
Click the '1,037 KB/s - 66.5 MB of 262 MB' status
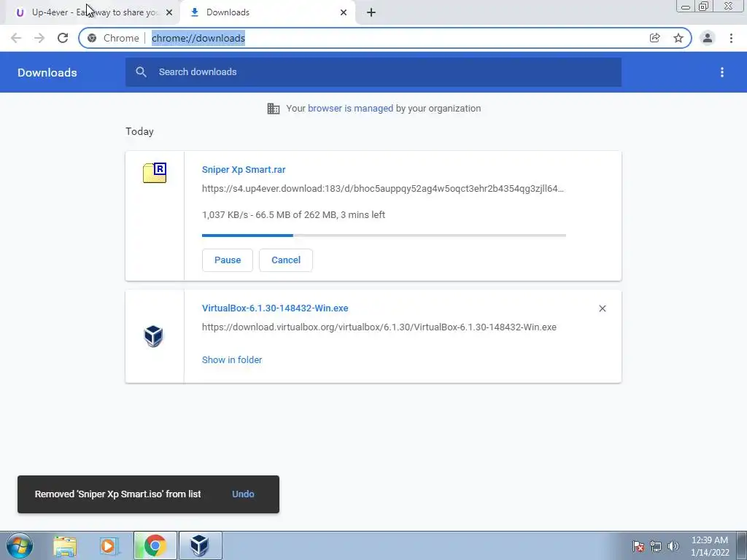tap(293, 215)
